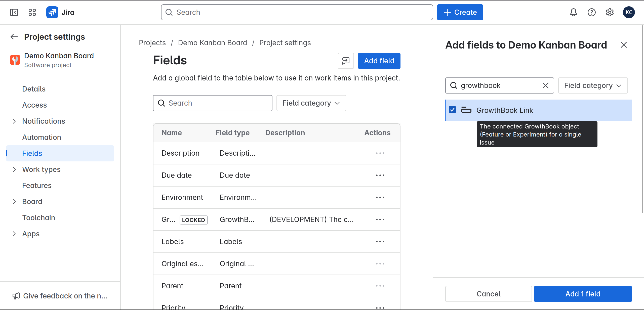
Task: Click the Create button
Action: 460,12
